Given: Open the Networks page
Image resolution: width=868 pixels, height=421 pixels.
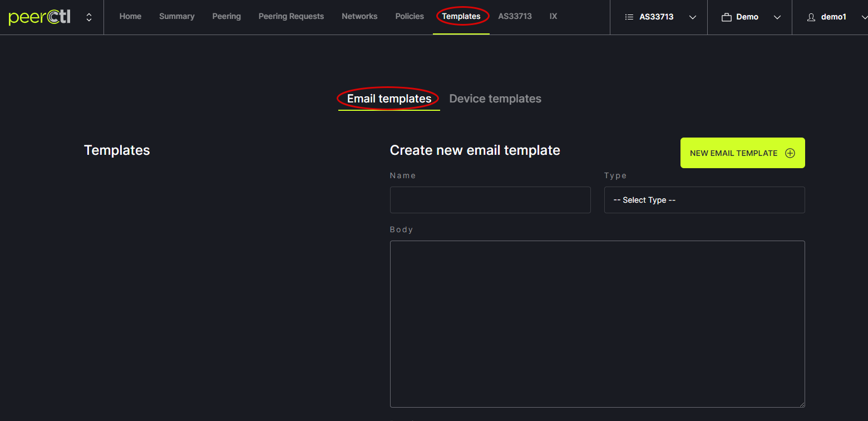Looking at the screenshot, I should [x=359, y=17].
